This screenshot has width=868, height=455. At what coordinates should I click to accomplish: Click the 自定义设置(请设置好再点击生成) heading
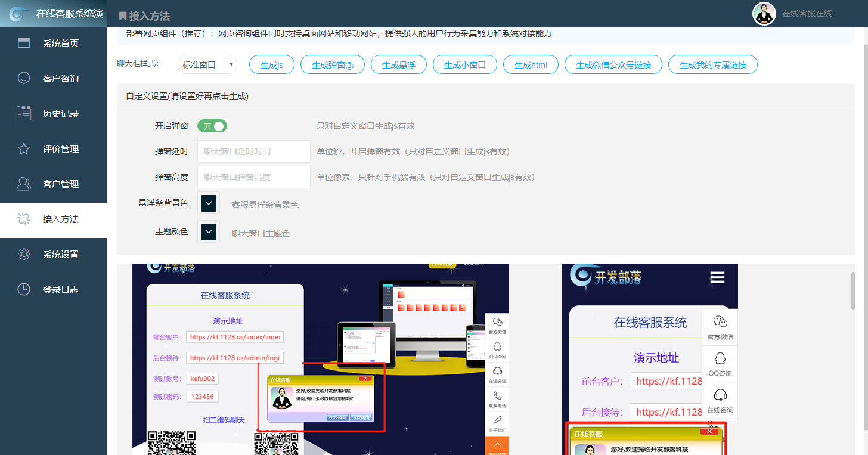187,95
